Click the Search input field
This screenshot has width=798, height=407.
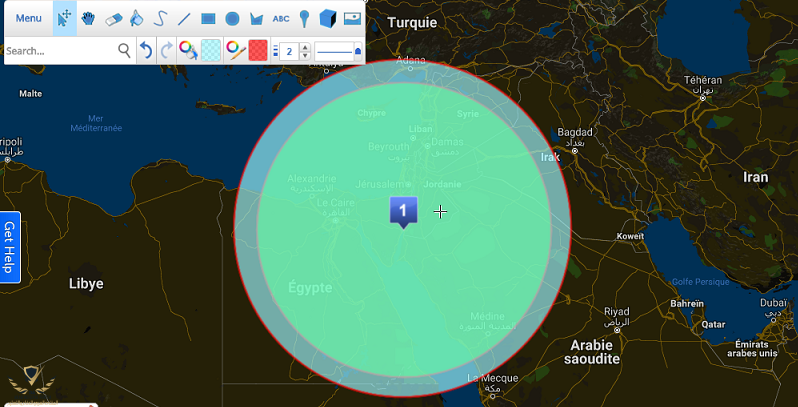point(60,50)
